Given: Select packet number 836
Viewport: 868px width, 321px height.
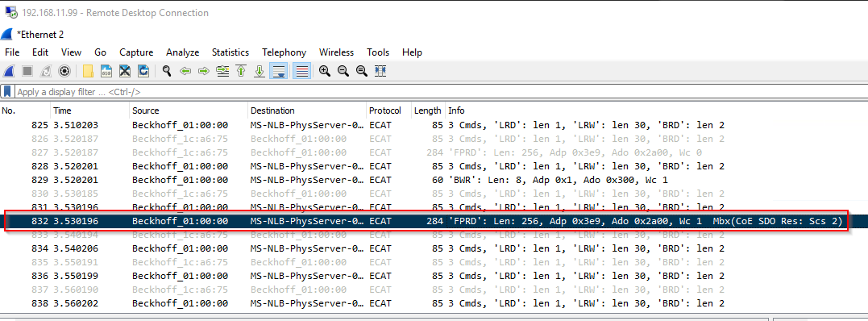Looking at the screenshot, I should pos(434,276).
